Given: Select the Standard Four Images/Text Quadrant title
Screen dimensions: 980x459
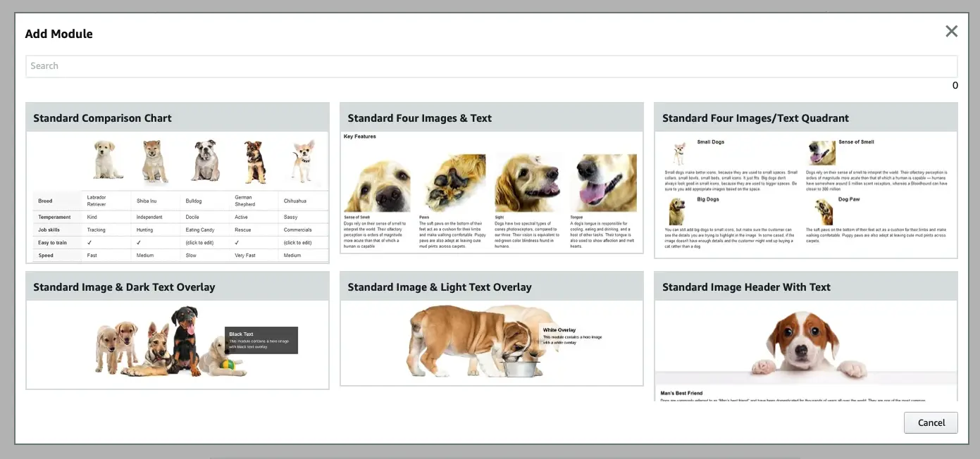Looking at the screenshot, I should tap(755, 118).
